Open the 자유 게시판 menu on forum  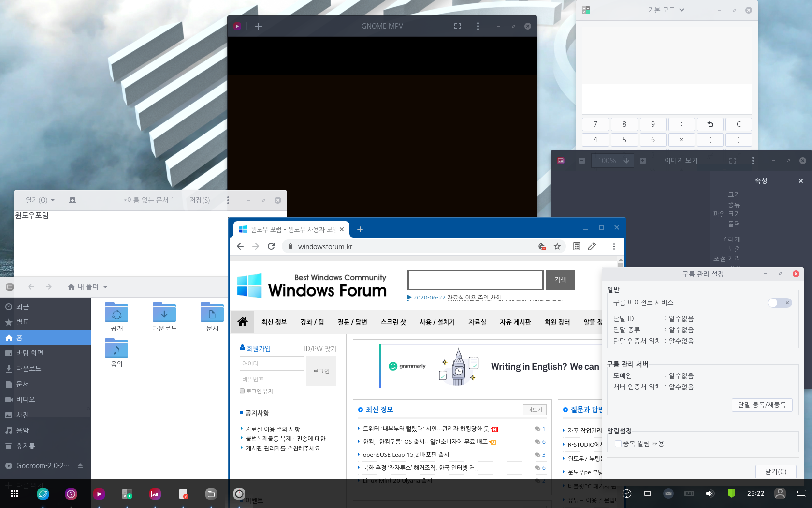515,322
